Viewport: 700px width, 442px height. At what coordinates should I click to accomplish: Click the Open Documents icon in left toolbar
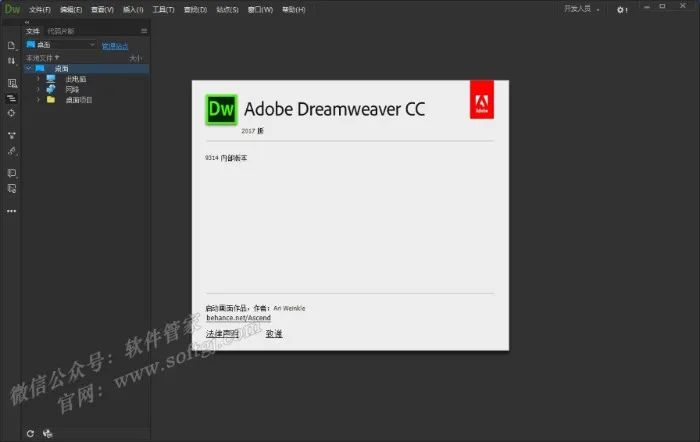(x=12, y=45)
